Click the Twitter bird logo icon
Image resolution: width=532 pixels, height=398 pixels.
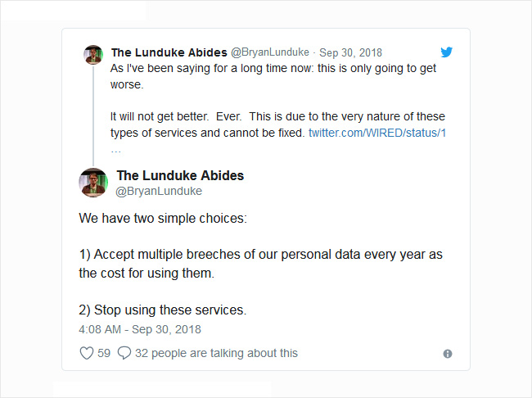447,52
